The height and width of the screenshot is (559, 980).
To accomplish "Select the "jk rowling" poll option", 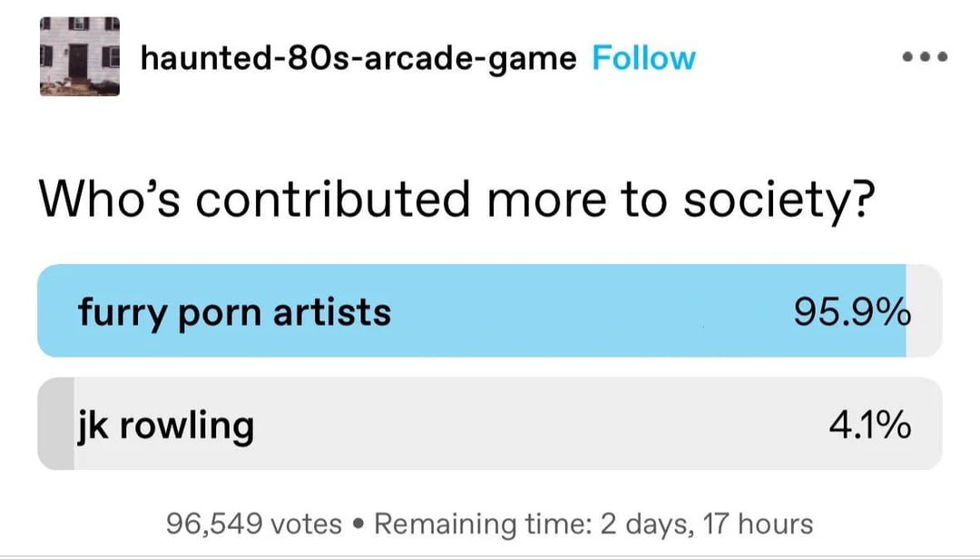I will tap(165, 425).
